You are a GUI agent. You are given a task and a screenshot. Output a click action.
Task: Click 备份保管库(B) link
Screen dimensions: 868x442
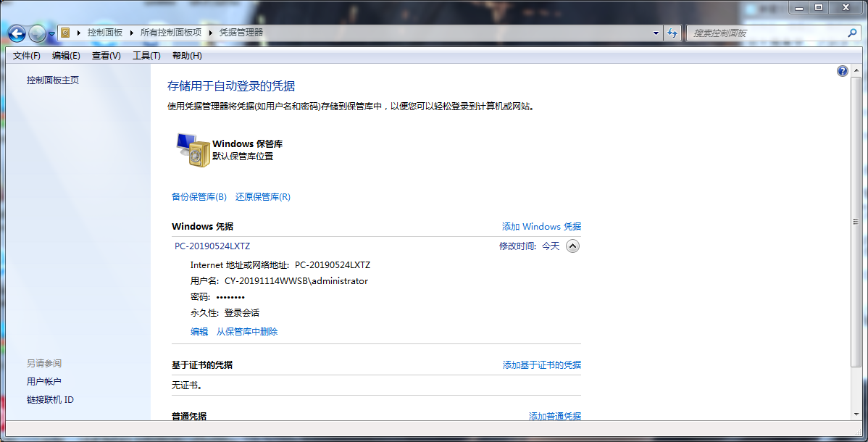tap(199, 196)
